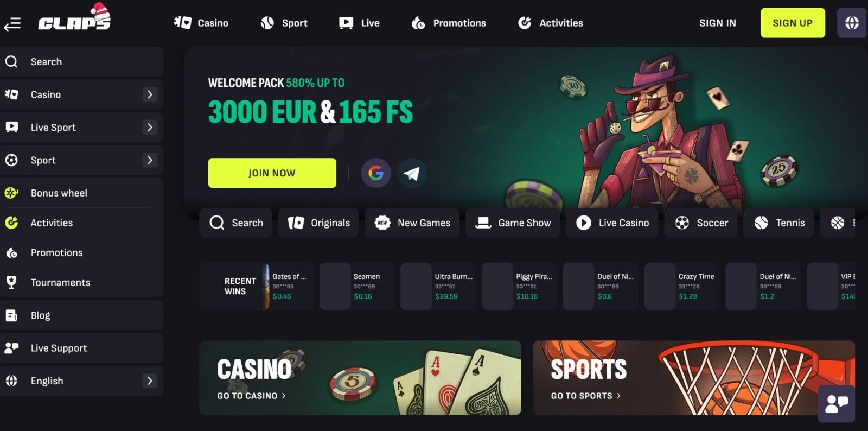Click the sidebar Search field
Image resolution: width=868 pixels, height=431 pixels.
pos(81,62)
